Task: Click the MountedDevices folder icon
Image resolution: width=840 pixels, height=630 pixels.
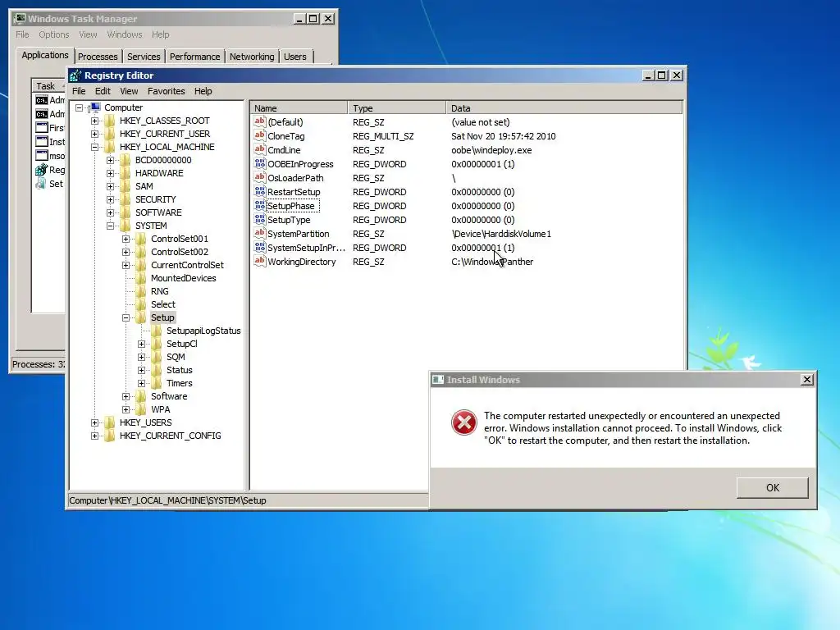Action: click(x=140, y=278)
